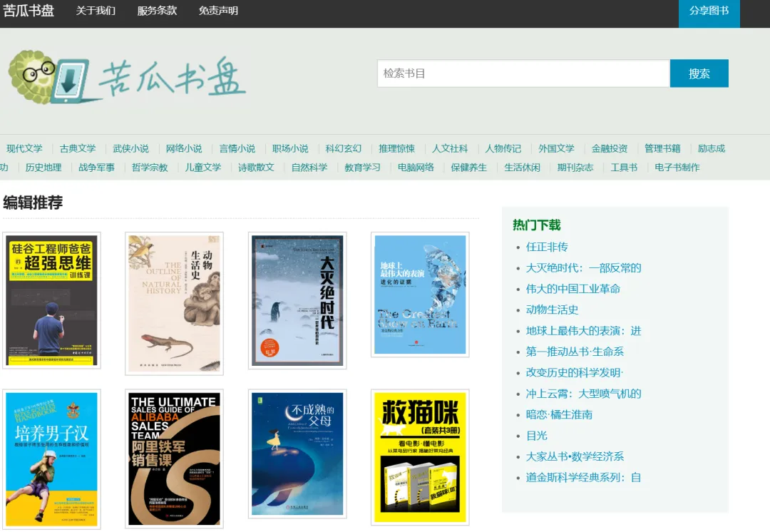Open the 关于我们 page
The image size is (770, 532).
(96, 11)
